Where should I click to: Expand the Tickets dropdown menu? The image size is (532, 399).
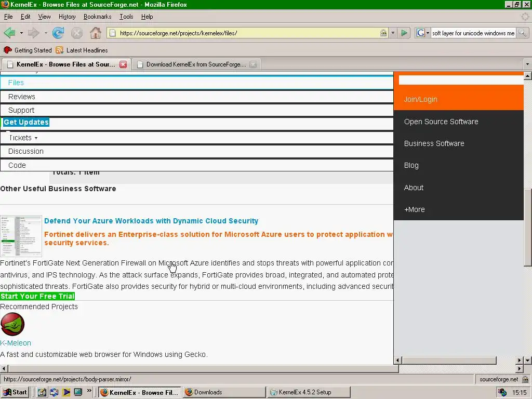point(23,138)
